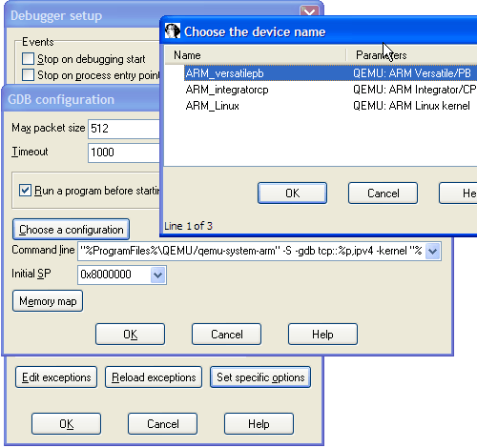This screenshot has height=448, width=477.
Task: Click the Timeout input field
Action: pos(124,153)
